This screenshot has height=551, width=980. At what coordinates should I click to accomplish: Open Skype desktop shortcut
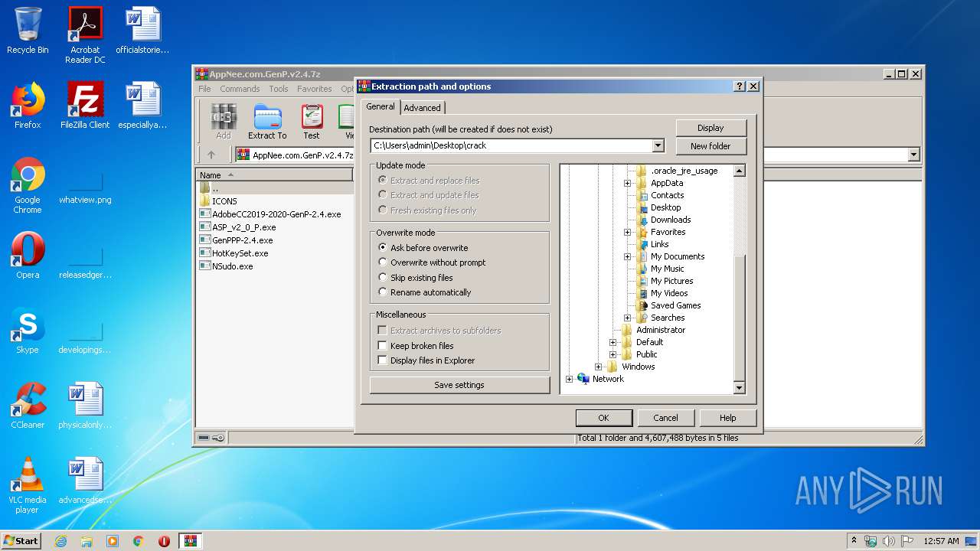coord(28,331)
